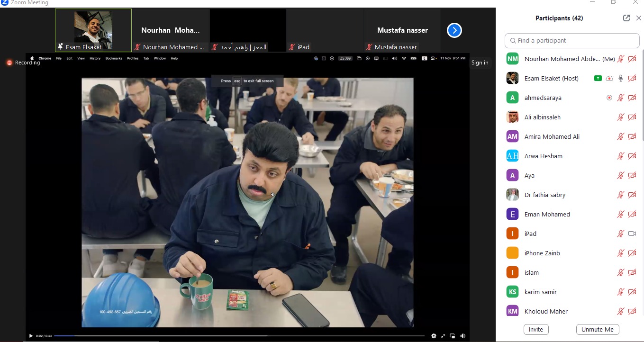Click the Invite button
Image resolution: width=644 pixels, height=342 pixels.
point(536,329)
